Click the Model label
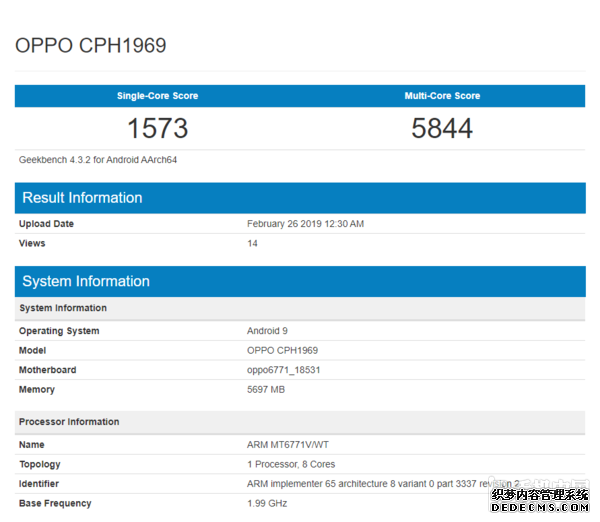The image size is (600, 522). (33, 351)
